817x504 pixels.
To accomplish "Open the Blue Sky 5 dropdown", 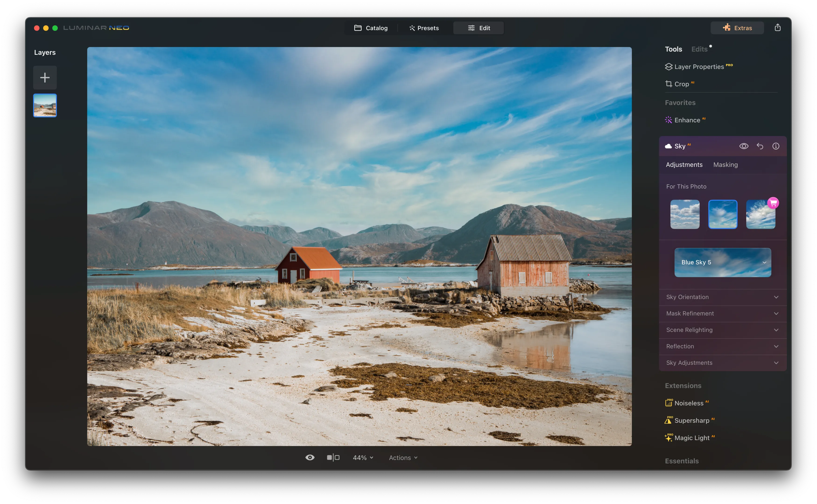I will pyautogui.click(x=722, y=262).
